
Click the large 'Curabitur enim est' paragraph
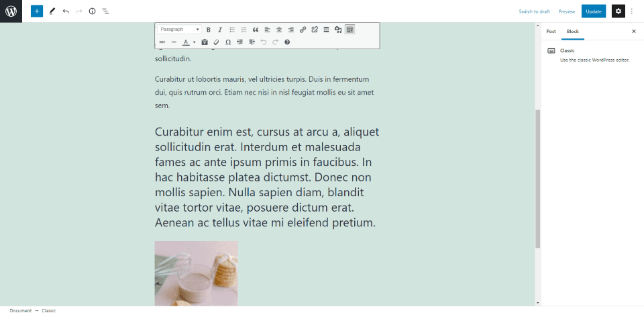point(267,178)
